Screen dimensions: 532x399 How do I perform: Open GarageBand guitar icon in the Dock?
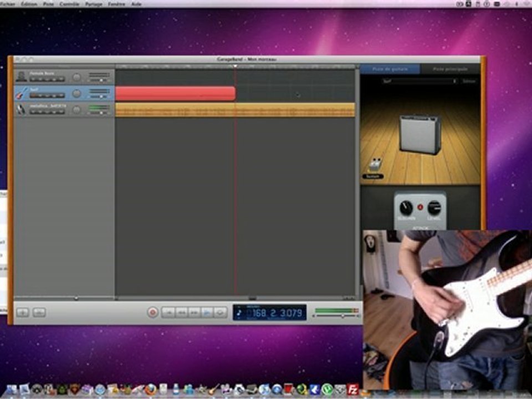214,389
